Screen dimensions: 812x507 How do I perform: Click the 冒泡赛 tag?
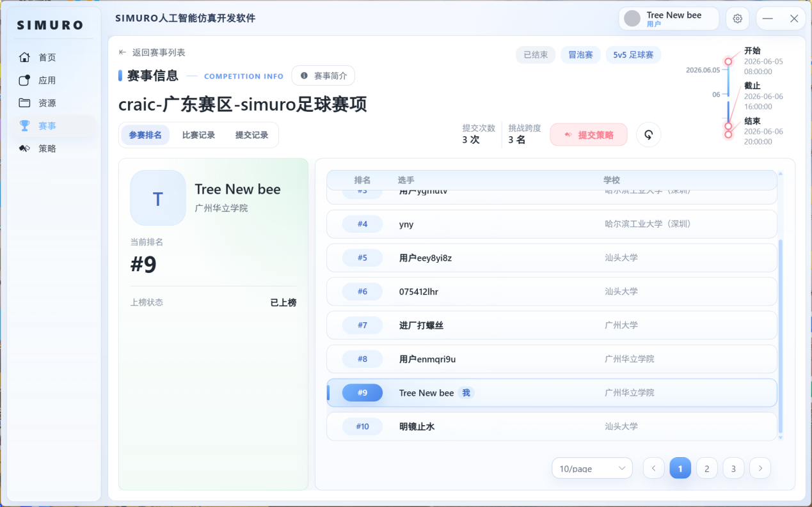[581, 55]
